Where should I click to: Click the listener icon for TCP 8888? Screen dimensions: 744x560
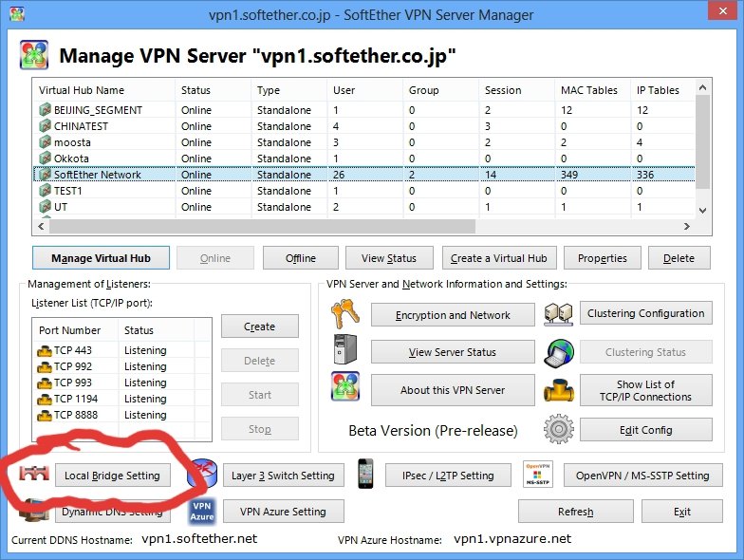pos(44,416)
